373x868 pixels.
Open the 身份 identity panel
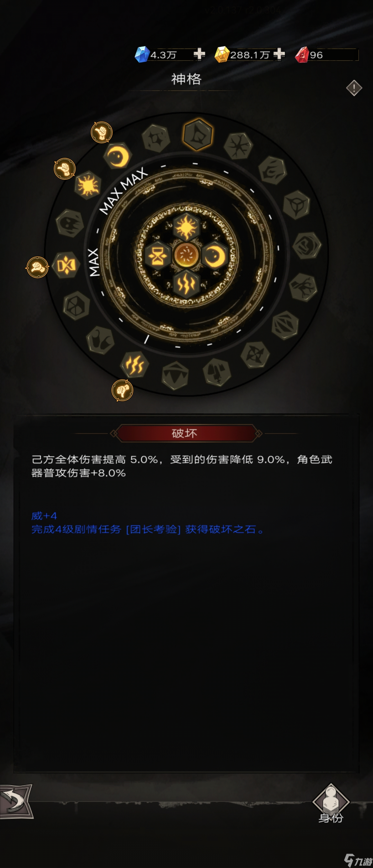coord(331,804)
